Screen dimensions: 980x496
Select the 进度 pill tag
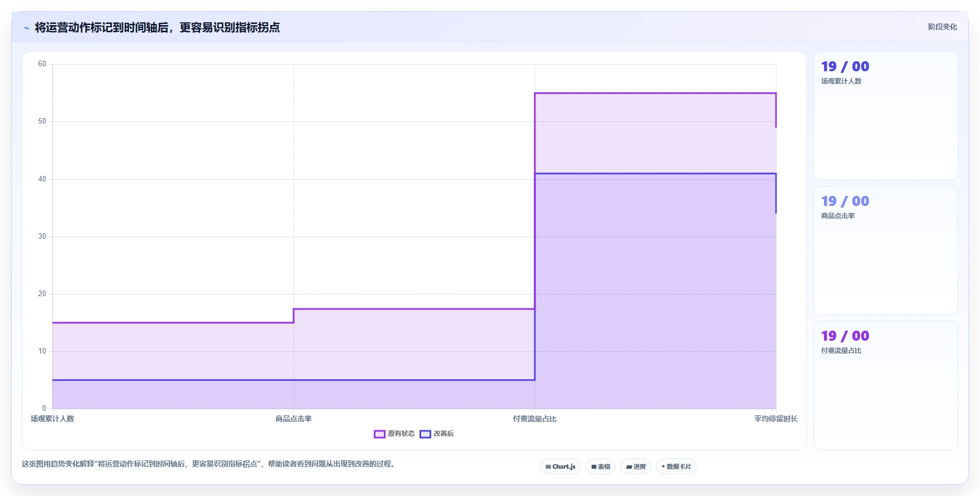coord(636,466)
